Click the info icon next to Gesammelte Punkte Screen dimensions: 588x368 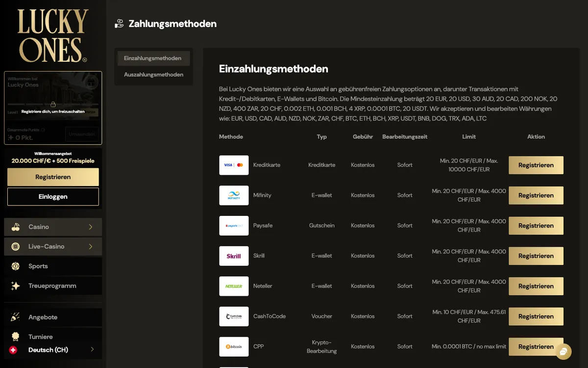click(43, 130)
